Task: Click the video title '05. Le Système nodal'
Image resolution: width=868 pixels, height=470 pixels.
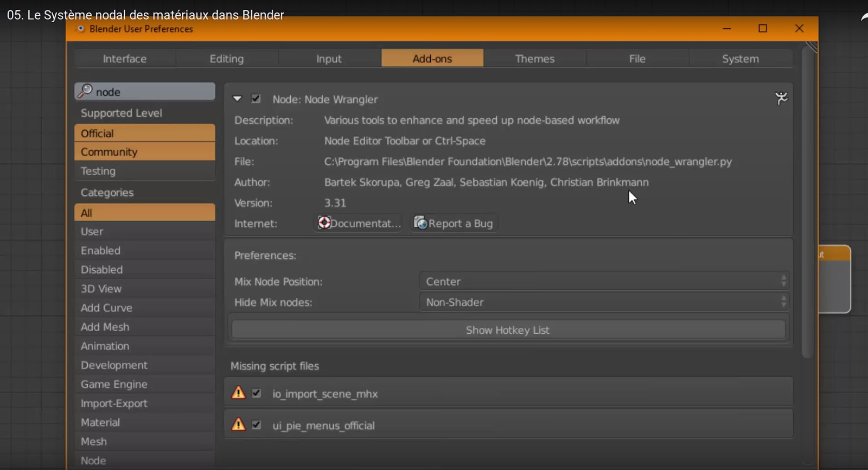Action: 145,15
